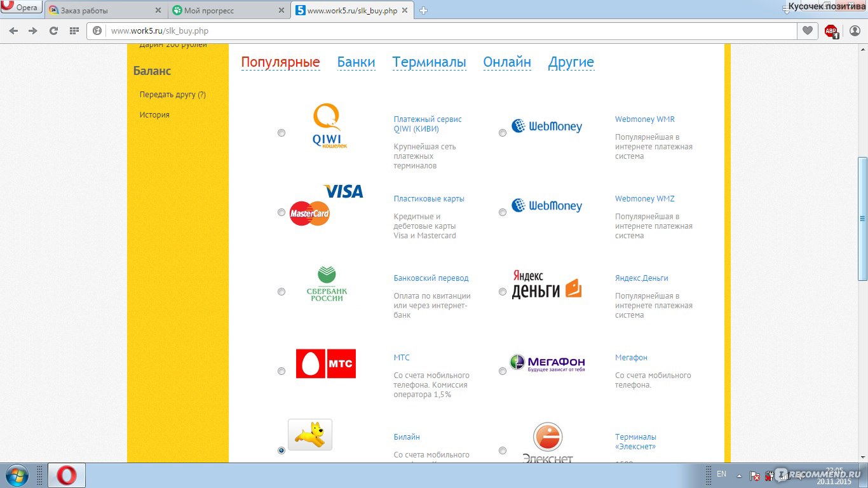Click the Opera icon in the taskbar
The image size is (868, 488).
point(67,475)
